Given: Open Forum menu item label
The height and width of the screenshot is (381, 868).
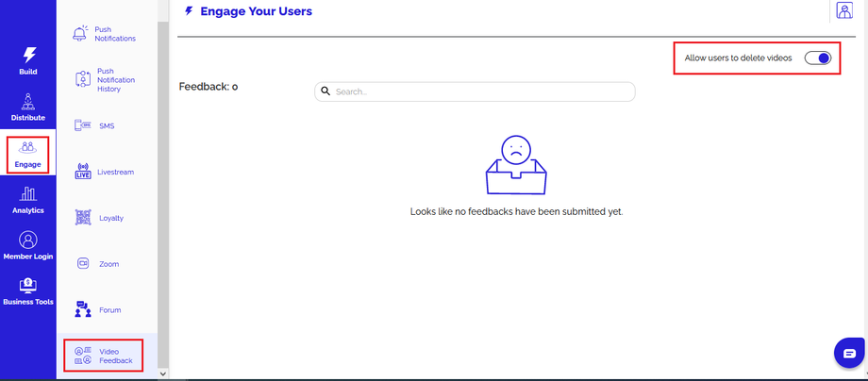Looking at the screenshot, I should pos(110,309).
